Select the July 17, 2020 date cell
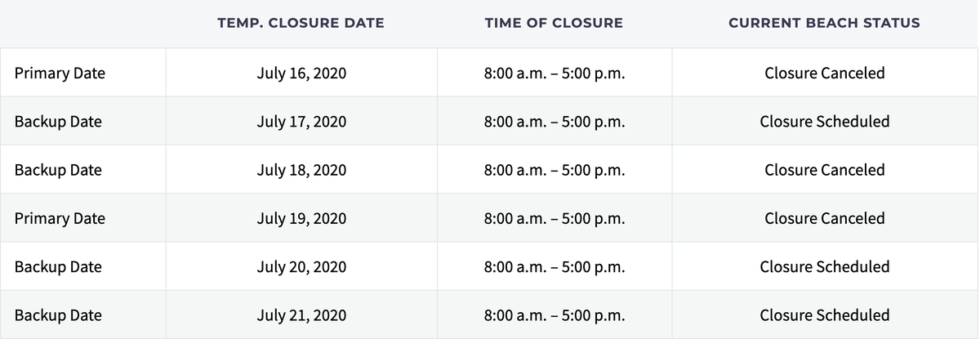The width and height of the screenshot is (980, 339). 301,122
